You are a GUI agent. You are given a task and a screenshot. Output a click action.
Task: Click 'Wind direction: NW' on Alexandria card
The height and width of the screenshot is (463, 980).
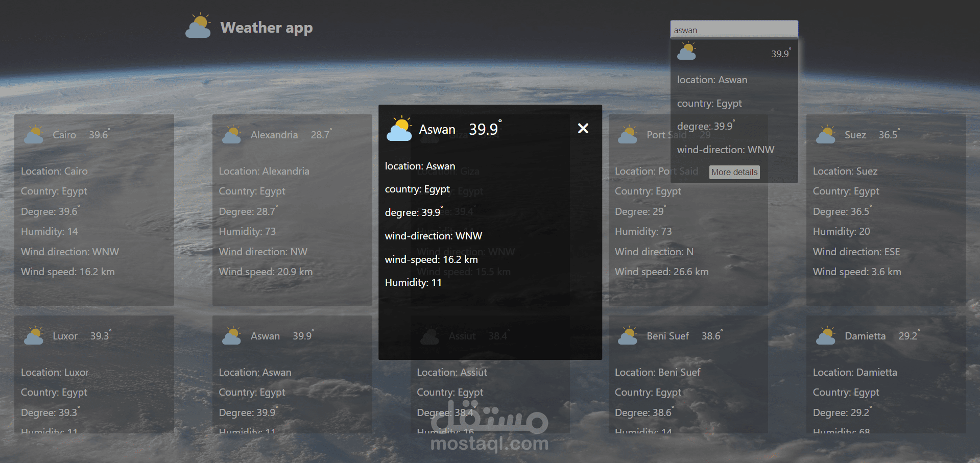tap(263, 252)
